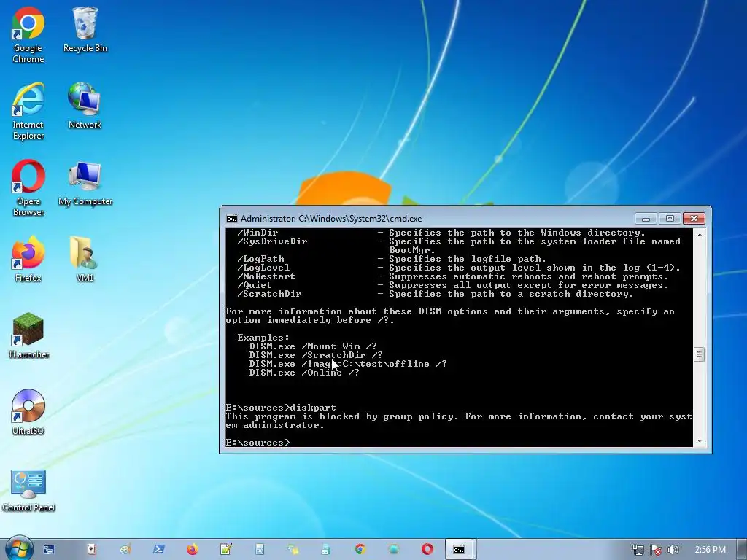The image size is (747, 560).
Task: Launch Opera from the taskbar
Action: [x=427, y=550]
